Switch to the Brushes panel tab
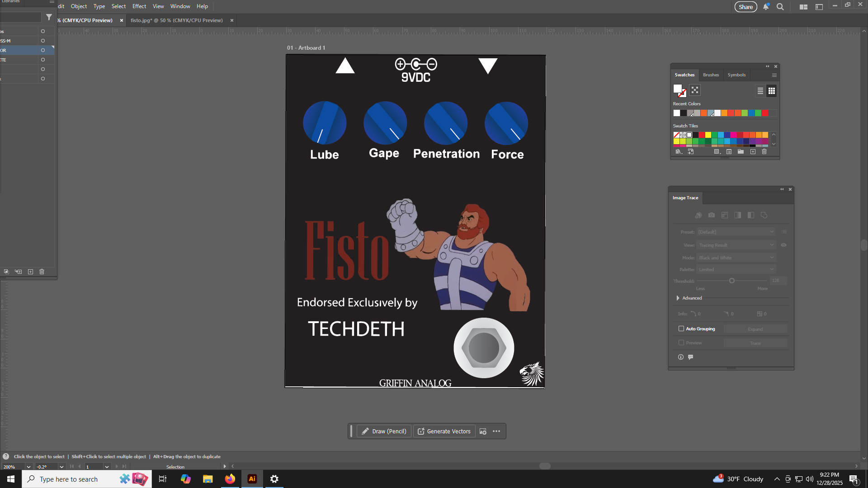Viewport: 868px width, 488px height. [x=711, y=75]
